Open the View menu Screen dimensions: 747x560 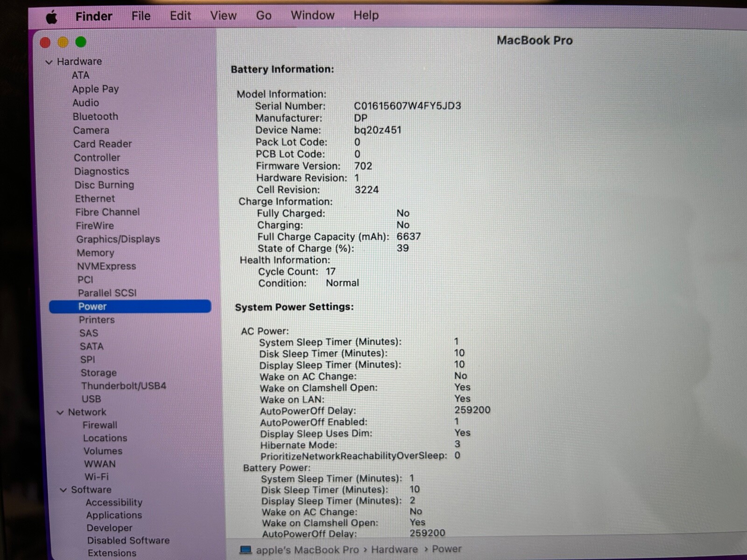(x=223, y=16)
